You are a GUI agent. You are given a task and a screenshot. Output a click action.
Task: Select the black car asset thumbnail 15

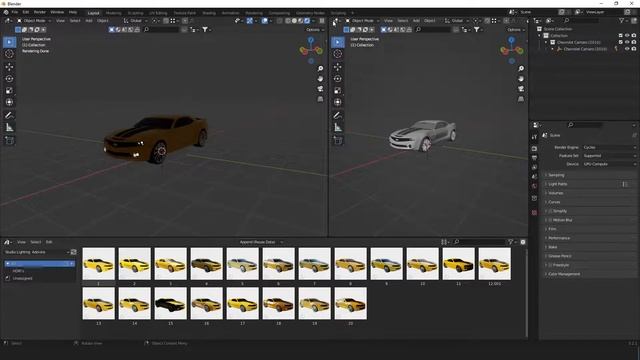171,303
